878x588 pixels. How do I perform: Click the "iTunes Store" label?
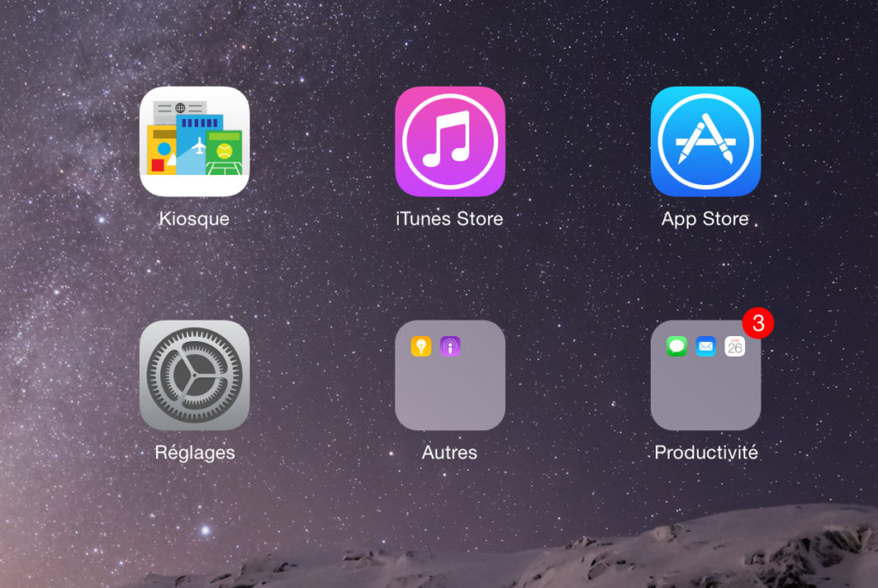pyautogui.click(x=449, y=219)
